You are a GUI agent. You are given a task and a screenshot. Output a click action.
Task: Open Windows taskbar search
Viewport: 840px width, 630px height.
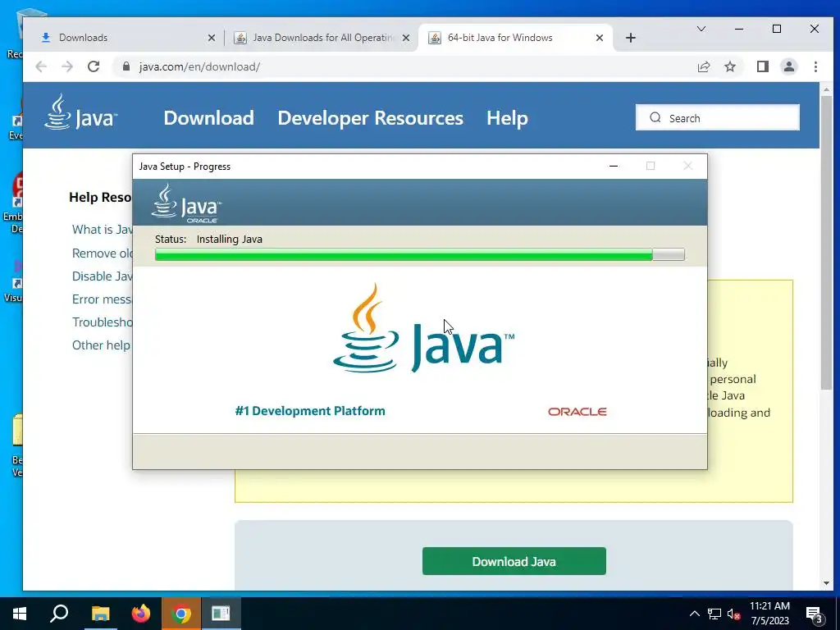[59, 614]
